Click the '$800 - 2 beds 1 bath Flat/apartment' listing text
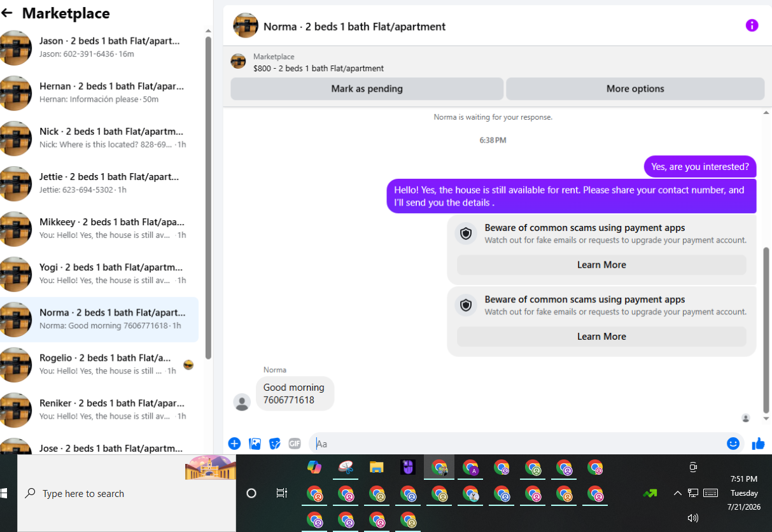 [318, 68]
